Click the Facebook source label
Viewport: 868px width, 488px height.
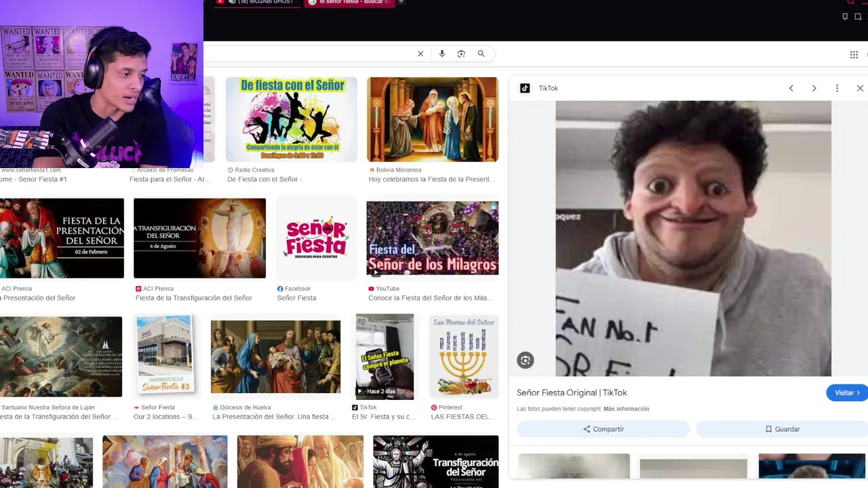(x=298, y=289)
